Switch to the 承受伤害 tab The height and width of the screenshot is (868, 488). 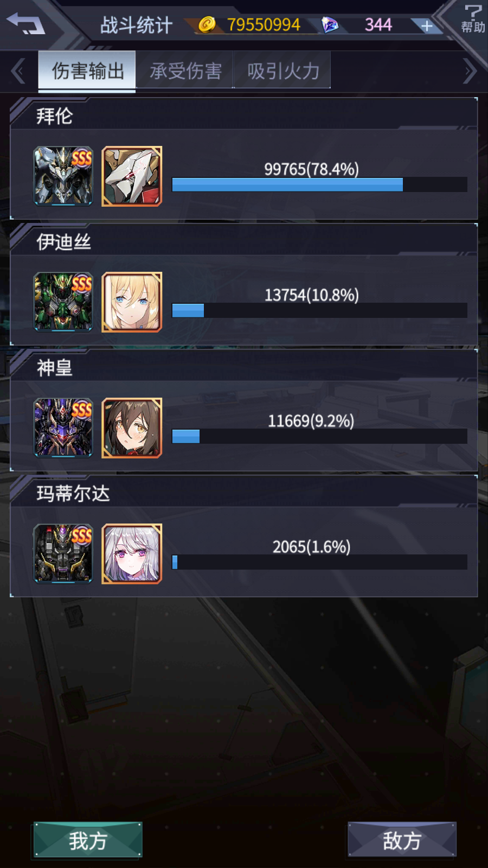(185, 71)
